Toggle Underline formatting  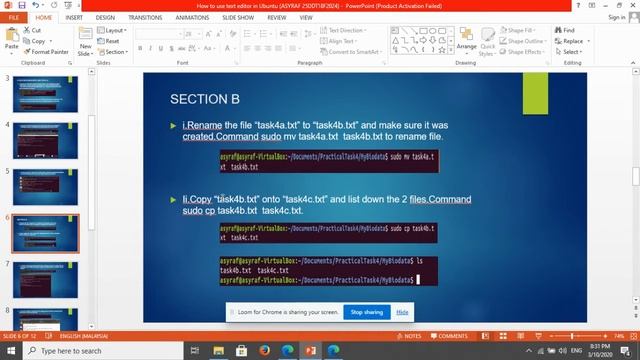[161, 49]
